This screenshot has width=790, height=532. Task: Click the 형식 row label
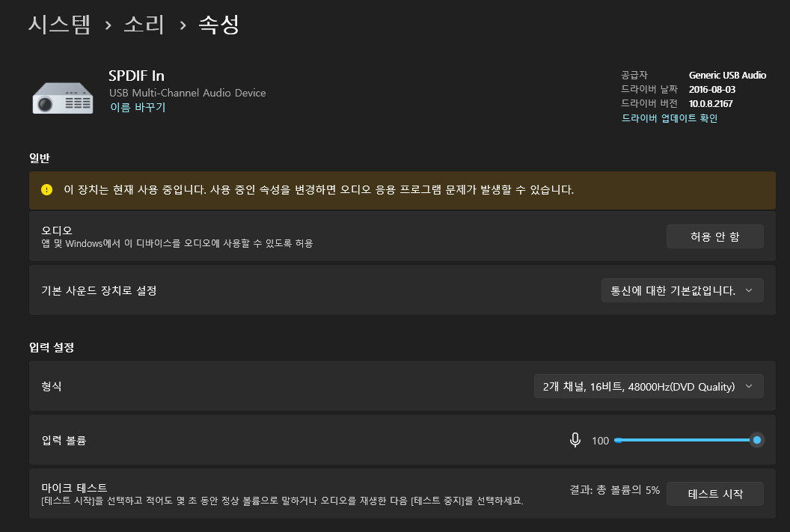coord(52,386)
